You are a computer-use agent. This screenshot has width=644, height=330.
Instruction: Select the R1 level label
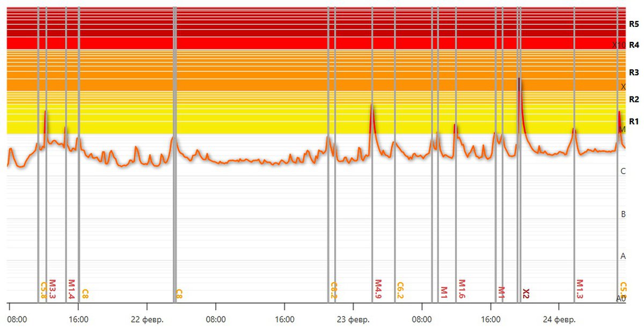tap(634, 121)
